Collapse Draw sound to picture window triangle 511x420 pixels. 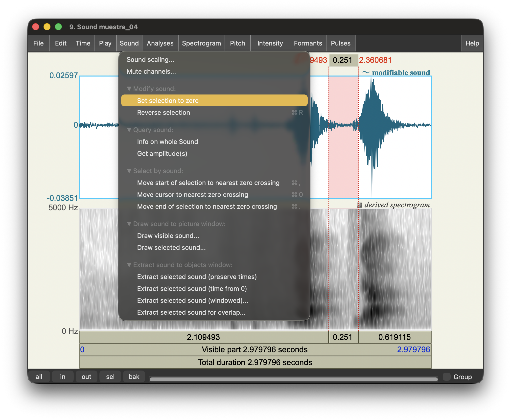point(129,224)
